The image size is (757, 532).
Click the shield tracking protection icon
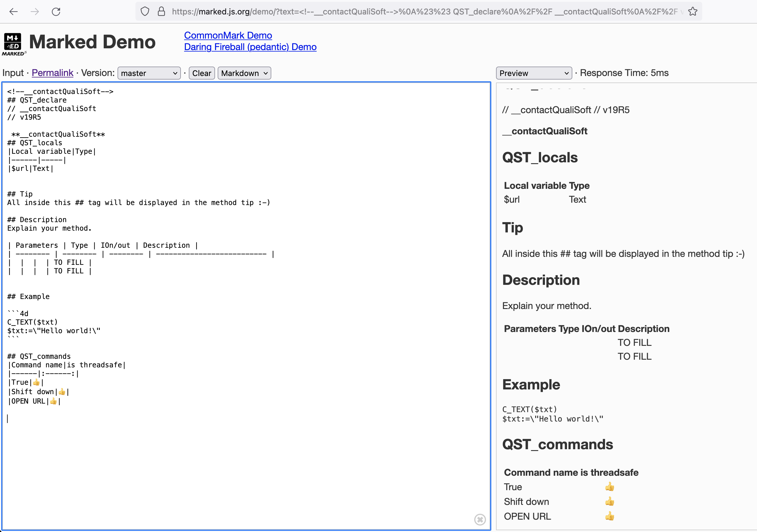(x=145, y=12)
